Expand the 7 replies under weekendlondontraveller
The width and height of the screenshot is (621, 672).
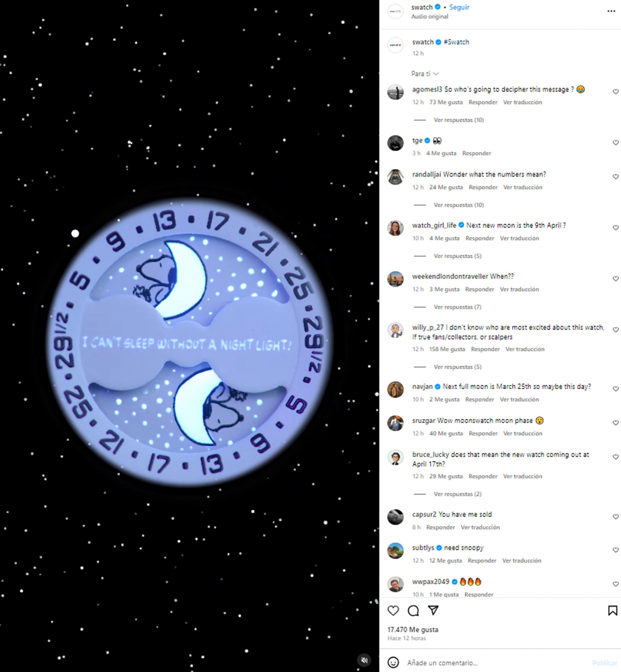pyautogui.click(x=457, y=307)
